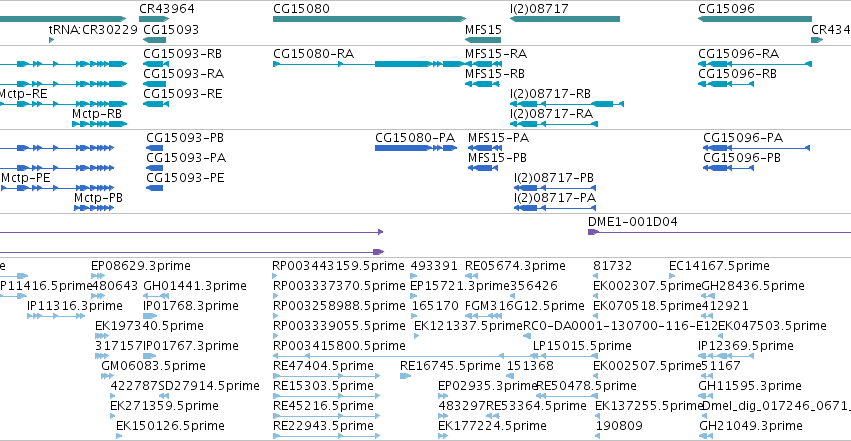Select EST RE50478.5prime
Screen dimensions: 851x441
(x=586, y=386)
